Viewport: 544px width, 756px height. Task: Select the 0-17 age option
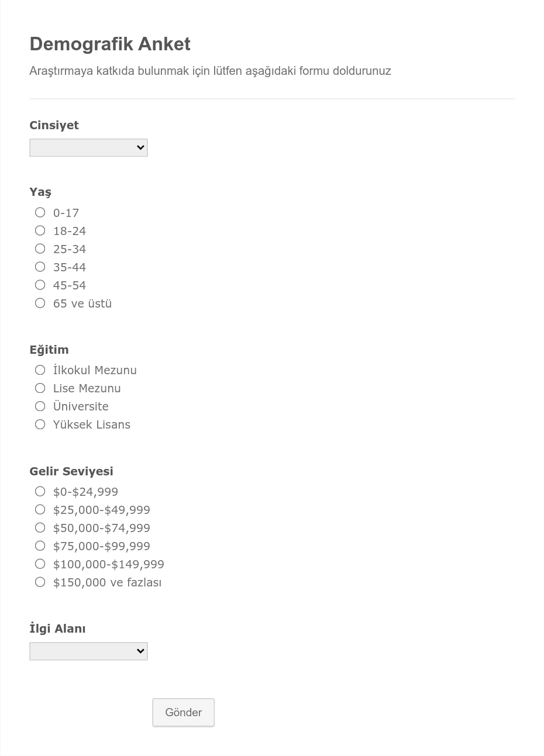point(40,212)
